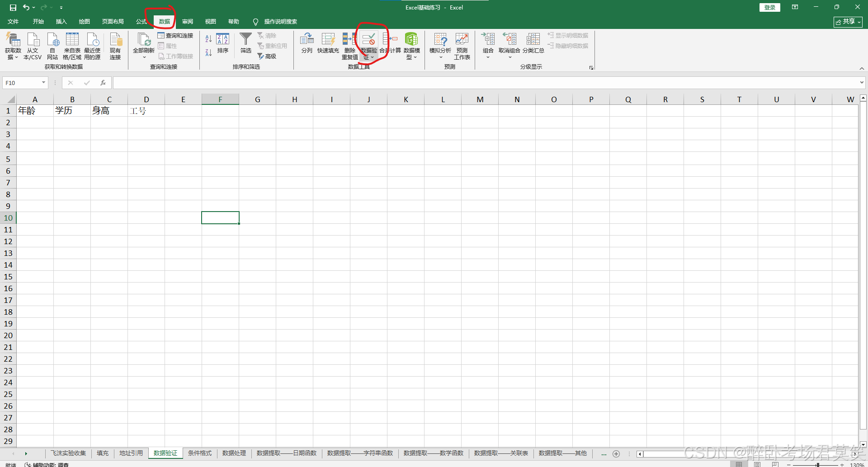Toggle Filter (筛选) funnel
The width and height of the screenshot is (868, 467).
click(x=245, y=43)
